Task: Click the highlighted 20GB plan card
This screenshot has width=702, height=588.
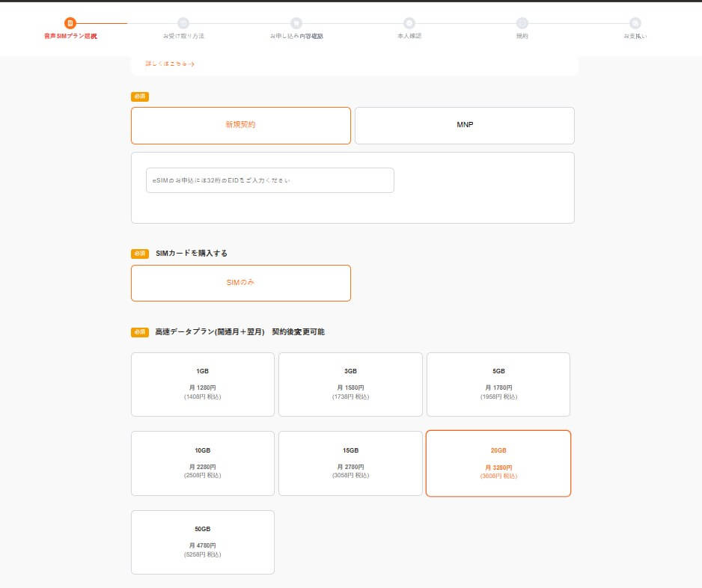Action: [x=498, y=463]
